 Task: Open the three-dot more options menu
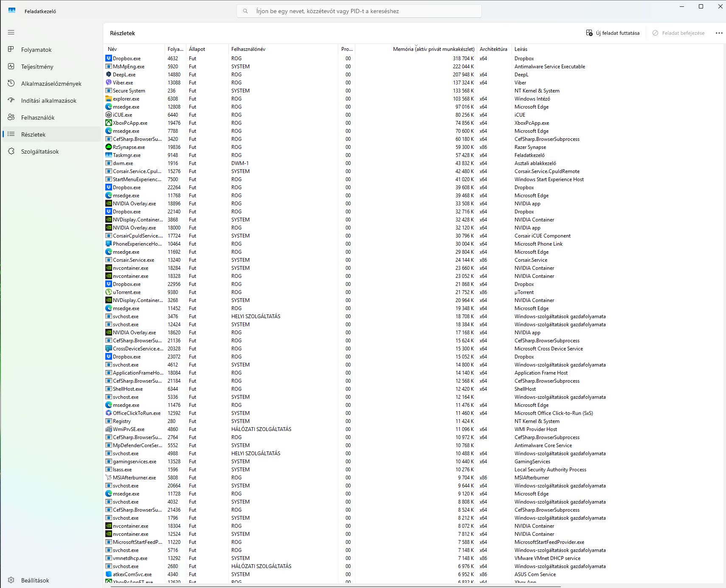[719, 33]
